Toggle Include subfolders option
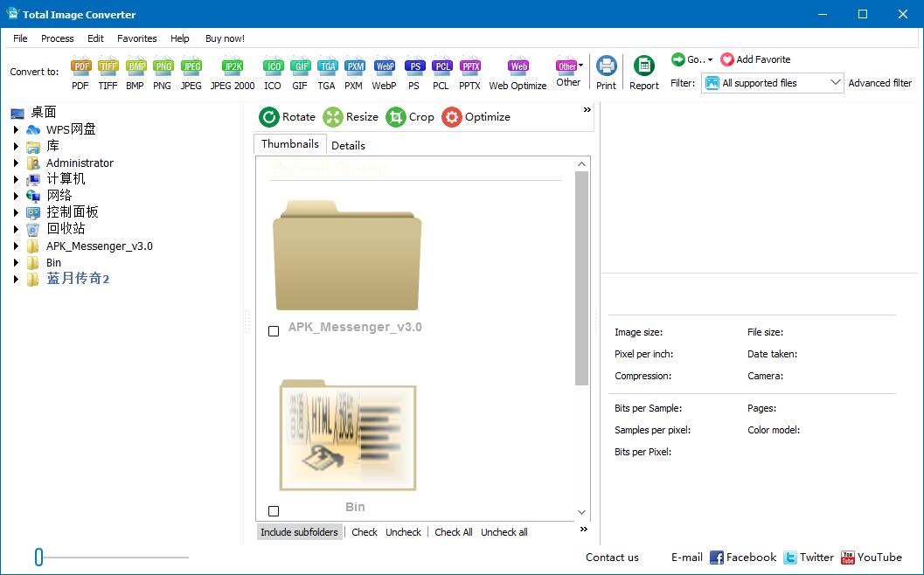The width and height of the screenshot is (924, 575). (299, 532)
